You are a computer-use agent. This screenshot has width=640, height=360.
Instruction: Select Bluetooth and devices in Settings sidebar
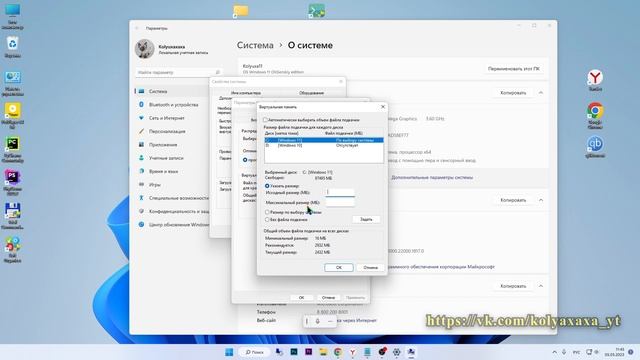(172, 105)
